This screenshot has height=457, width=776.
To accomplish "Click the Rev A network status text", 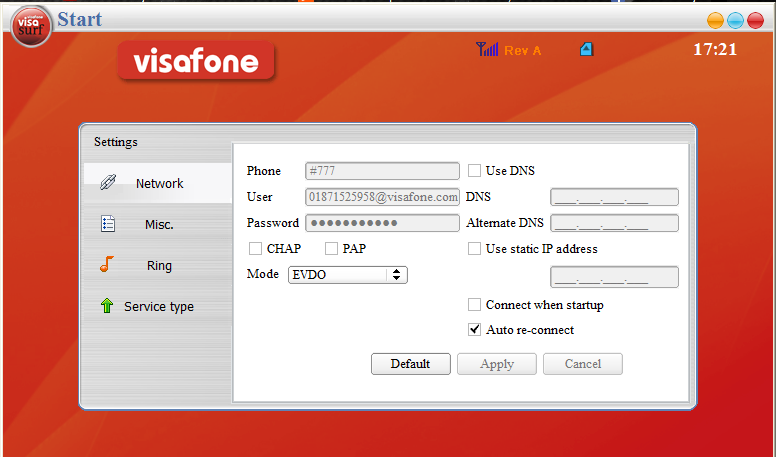I will click(x=523, y=51).
